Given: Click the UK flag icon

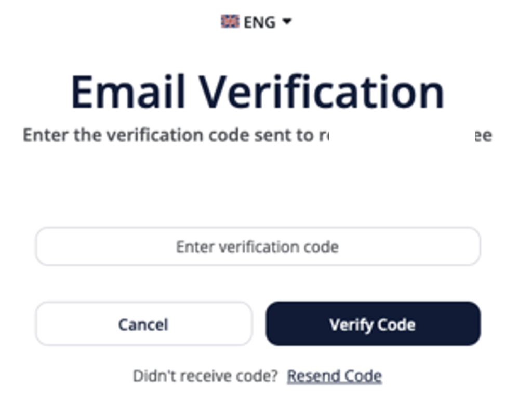Looking at the screenshot, I should coord(230,22).
